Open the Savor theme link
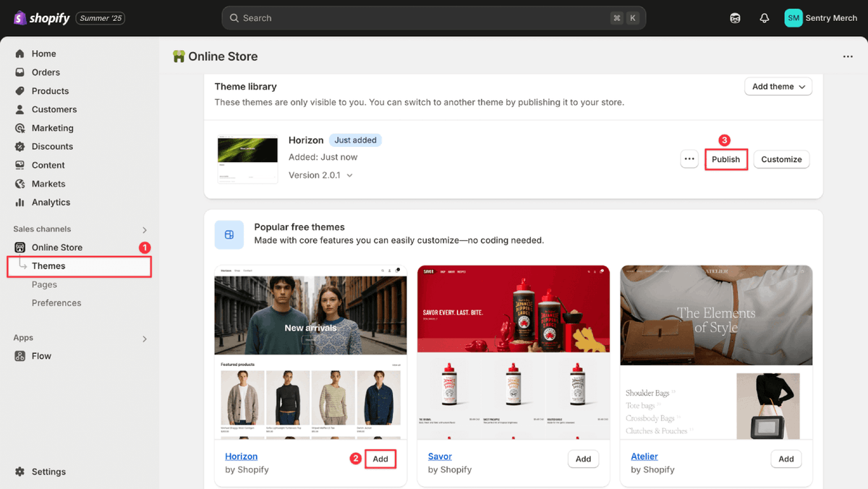The image size is (868, 489). pos(439,456)
